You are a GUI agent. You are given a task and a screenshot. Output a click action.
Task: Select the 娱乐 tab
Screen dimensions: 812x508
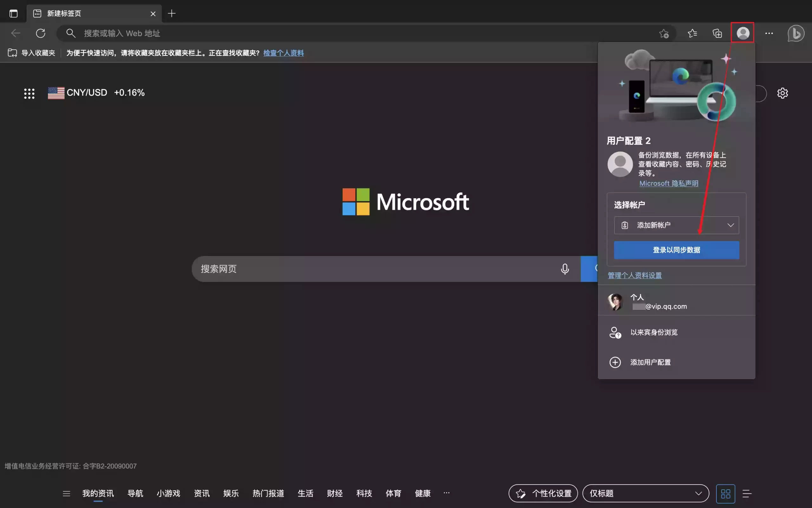[231, 493]
